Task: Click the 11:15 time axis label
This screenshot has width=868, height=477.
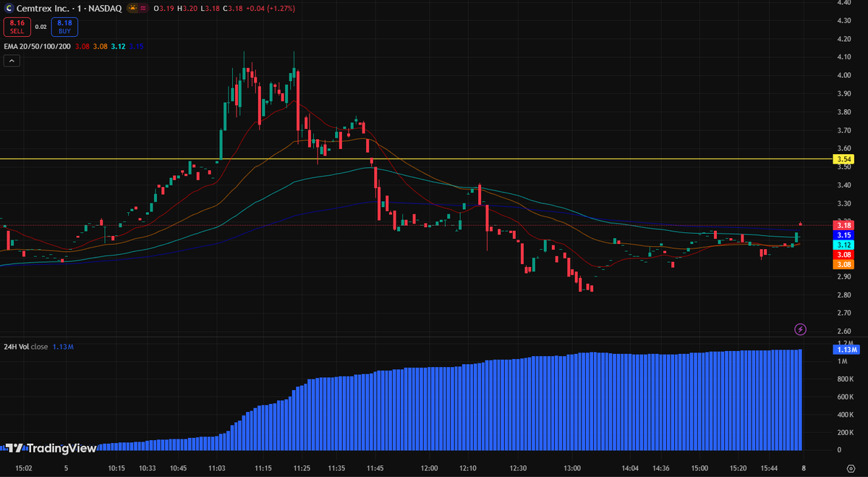Action: coord(263,468)
